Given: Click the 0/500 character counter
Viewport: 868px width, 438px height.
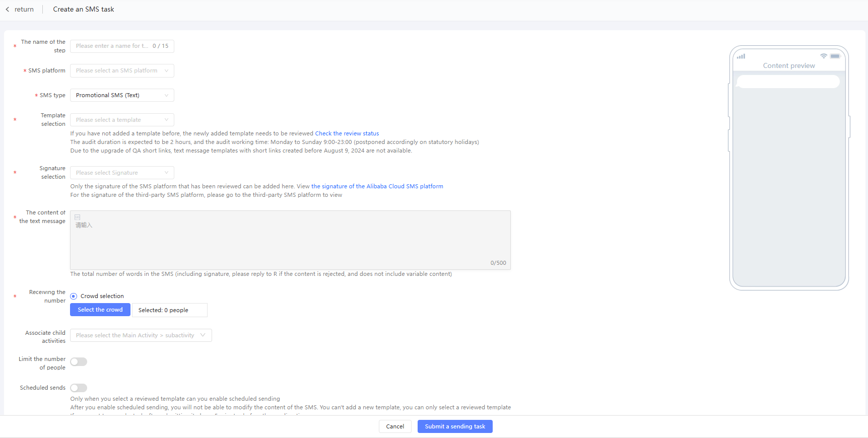Looking at the screenshot, I should (x=498, y=263).
